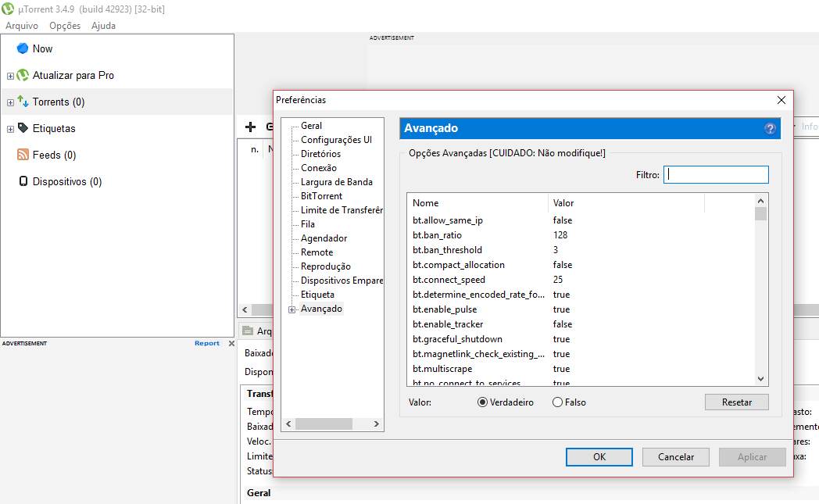This screenshot has height=504, width=819.
Task: Open the help question-mark icon in Avançado header
Action: point(770,128)
